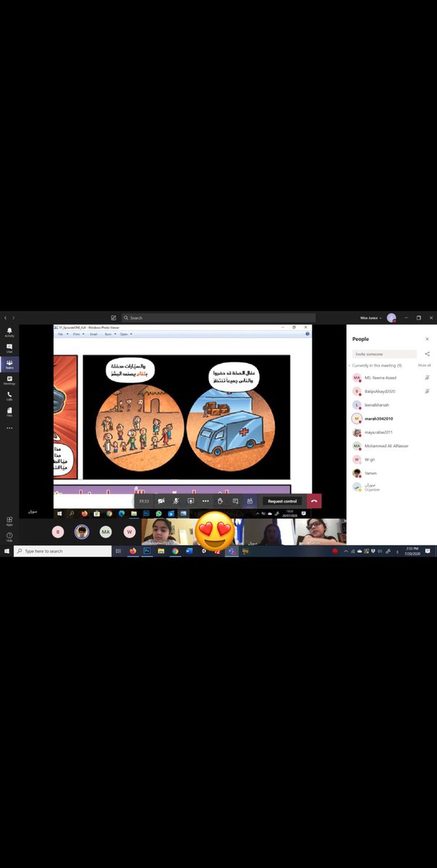Open profile avatar menu in title bar
The image size is (437, 868).
point(391,318)
